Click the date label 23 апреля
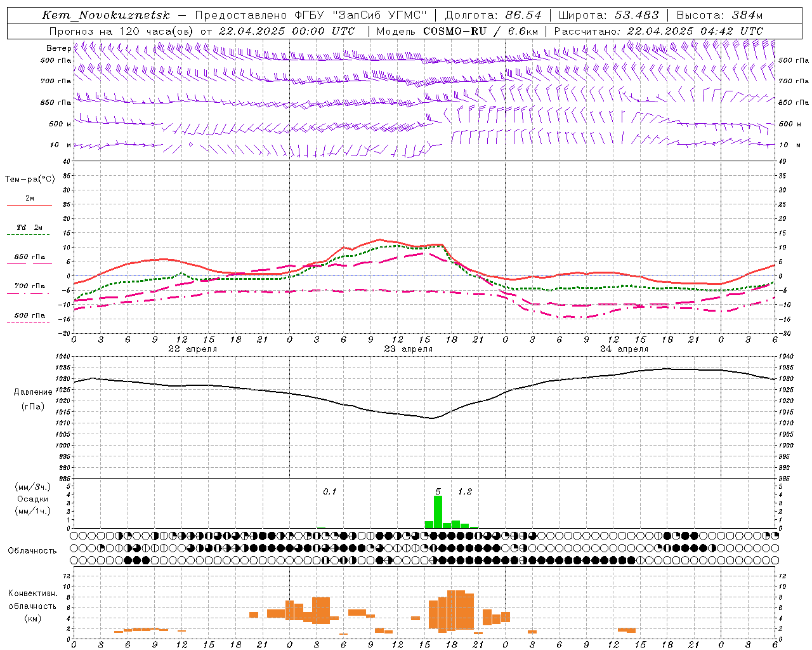812x650 pixels. (408, 349)
